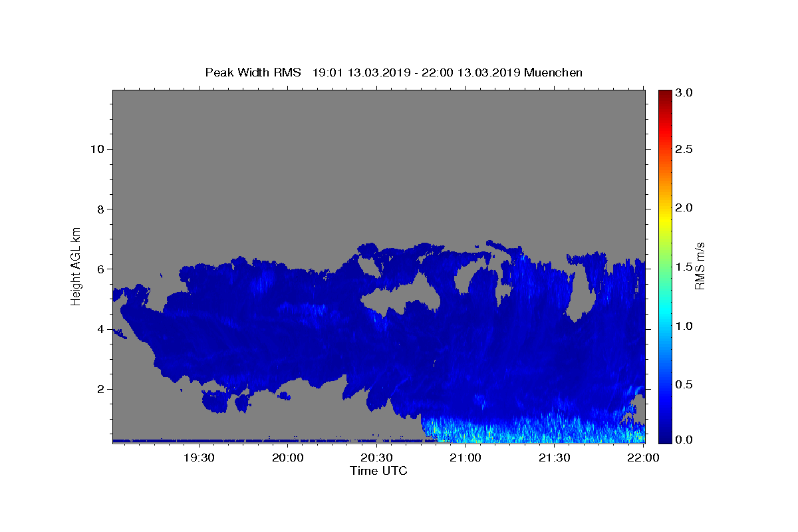This screenshot has height=532, width=798.
Task: Click the cyan 1.0 level on colorbar
Action: [x=664, y=326]
